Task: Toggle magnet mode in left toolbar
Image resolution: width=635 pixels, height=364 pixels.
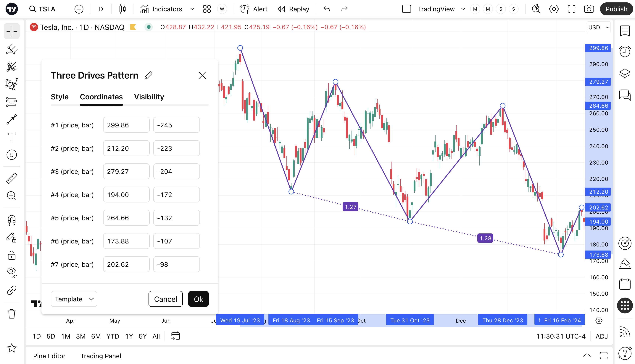Action: point(12,220)
